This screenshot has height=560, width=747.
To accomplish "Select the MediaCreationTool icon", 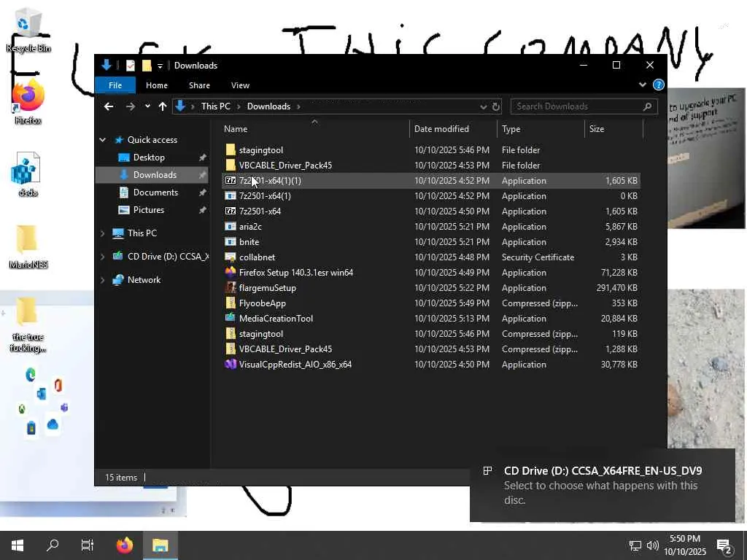I will coord(231,319).
